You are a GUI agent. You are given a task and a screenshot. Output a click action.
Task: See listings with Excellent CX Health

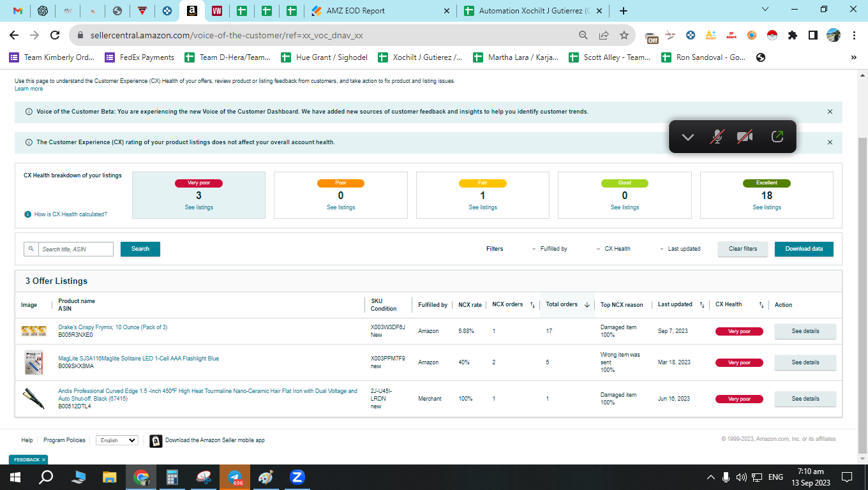click(x=767, y=207)
